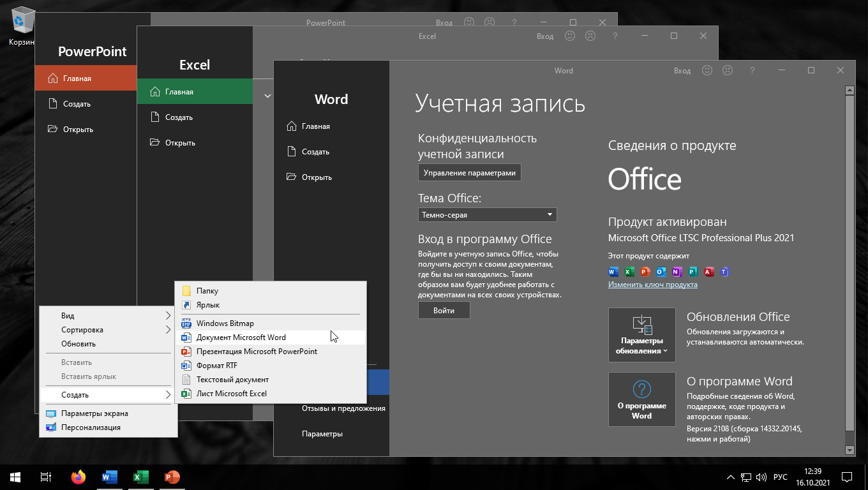Choose "Windows Bitmap" in create submenu

(x=271, y=323)
